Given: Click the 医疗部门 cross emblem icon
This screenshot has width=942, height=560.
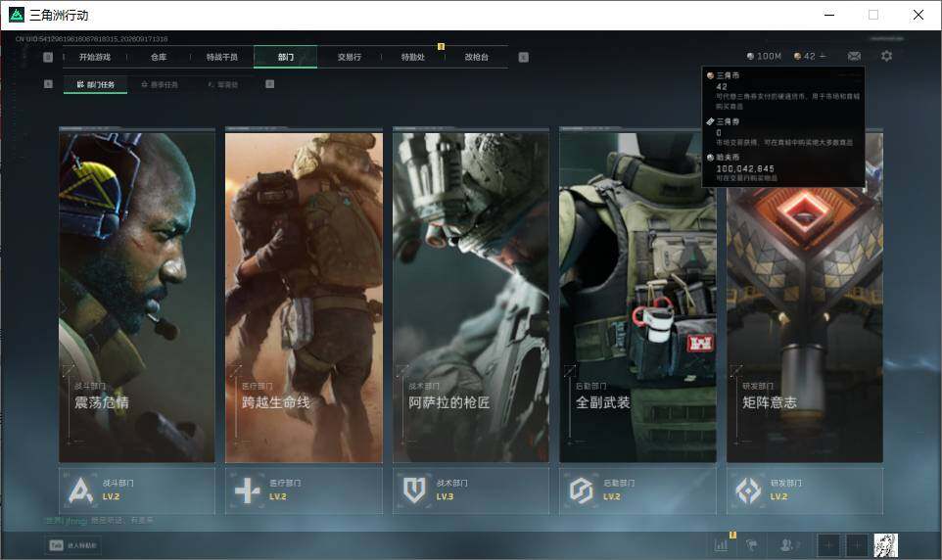Looking at the screenshot, I should [x=247, y=490].
